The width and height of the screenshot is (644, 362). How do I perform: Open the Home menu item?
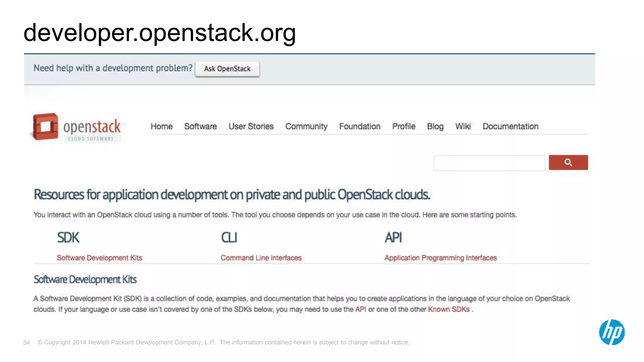pos(162,126)
